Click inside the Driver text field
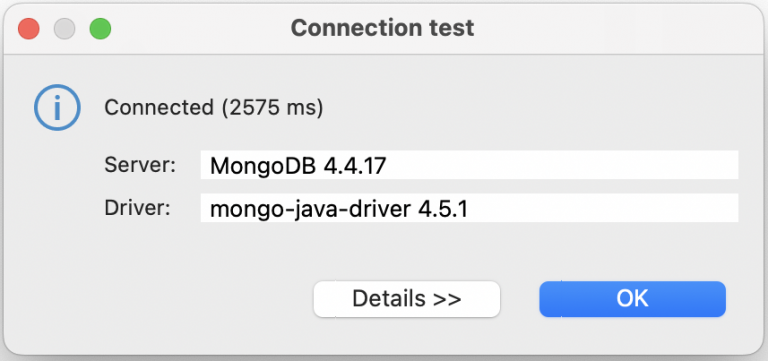Image resolution: width=768 pixels, height=361 pixels. point(469,208)
